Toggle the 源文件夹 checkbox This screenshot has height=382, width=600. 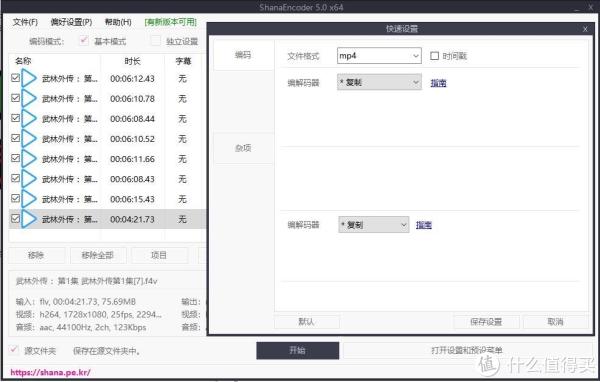point(14,350)
